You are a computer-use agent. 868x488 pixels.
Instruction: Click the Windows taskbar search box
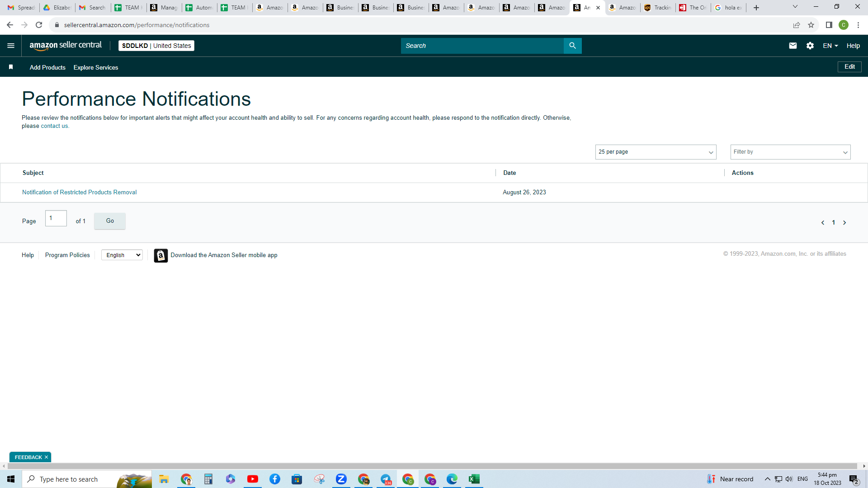(x=87, y=479)
